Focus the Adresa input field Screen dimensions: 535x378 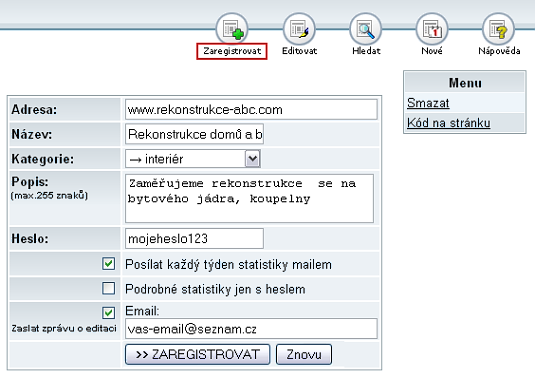coord(251,110)
